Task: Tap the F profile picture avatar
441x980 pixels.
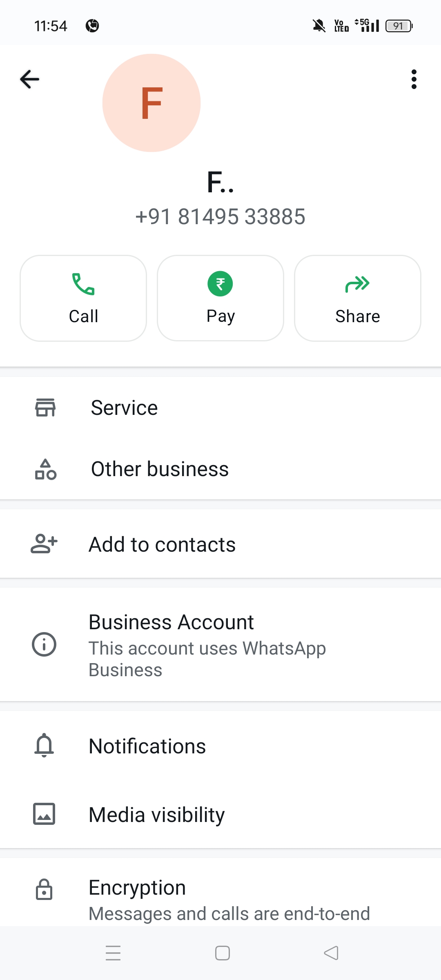Action: (x=151, y=103)
